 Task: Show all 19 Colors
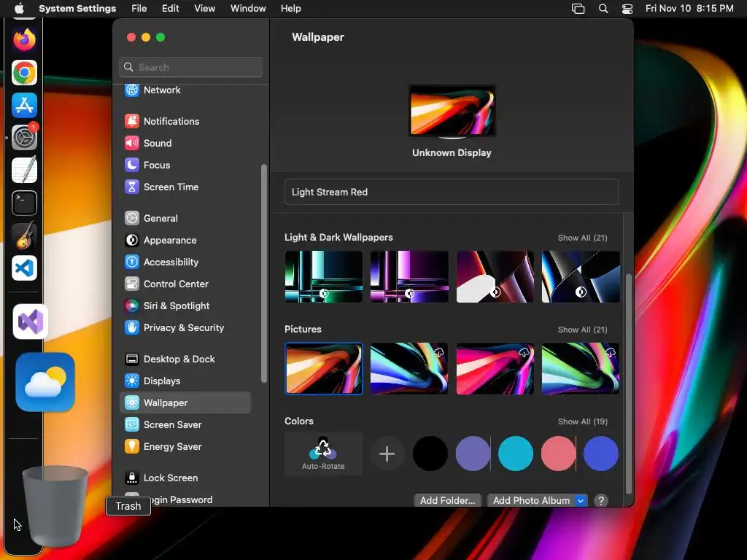click(583, 421)
